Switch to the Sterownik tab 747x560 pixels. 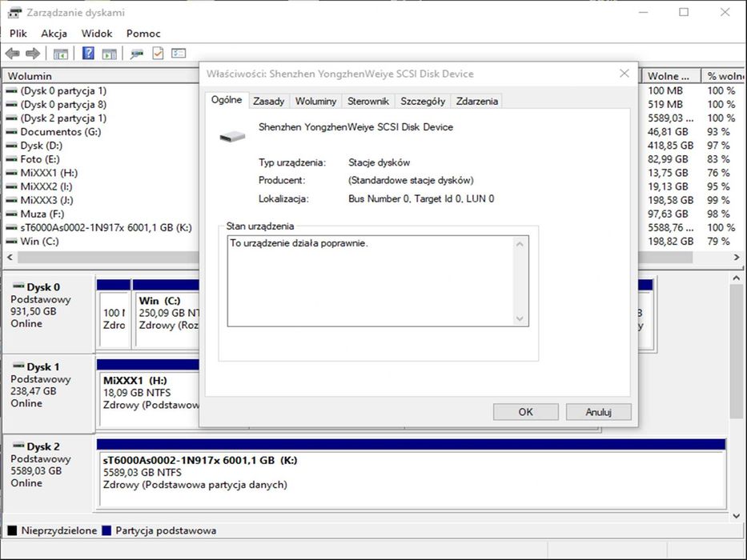click(x=368, y=101)
